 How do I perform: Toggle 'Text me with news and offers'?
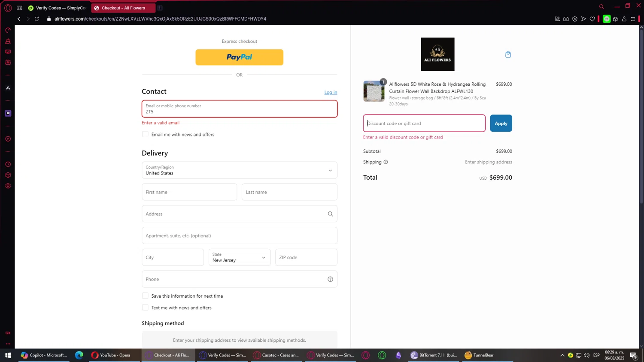click(x=145, y=308)
